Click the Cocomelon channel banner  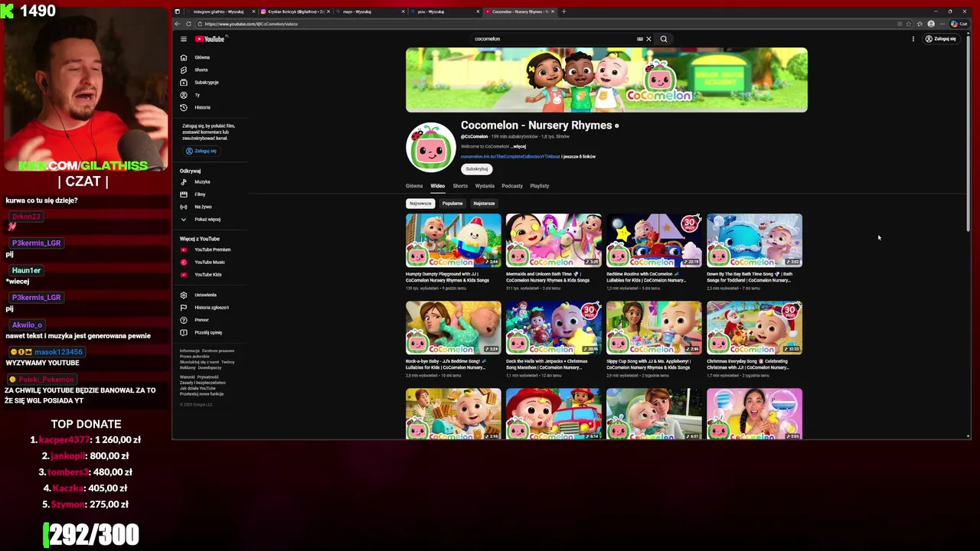pyautogui.click(x=606, y=80)
